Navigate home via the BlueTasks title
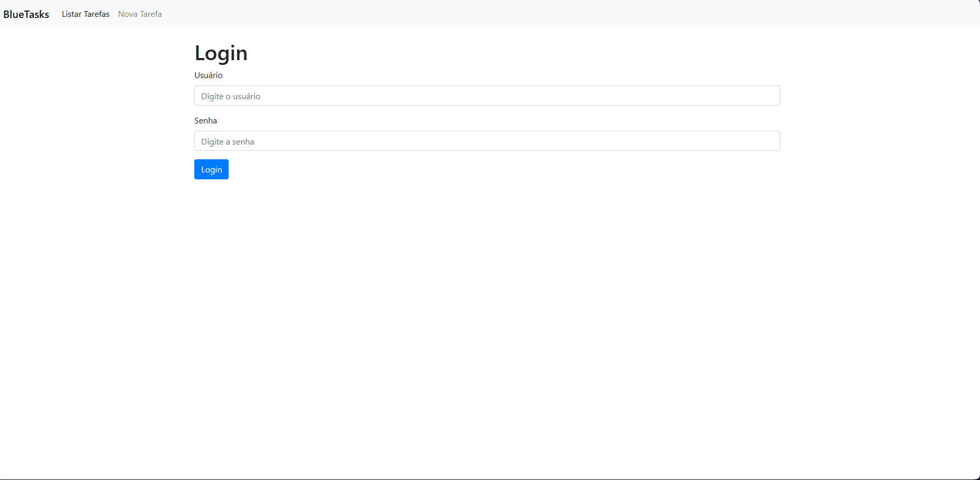Viewport: 980px width, 480px height. coord(26,14)
